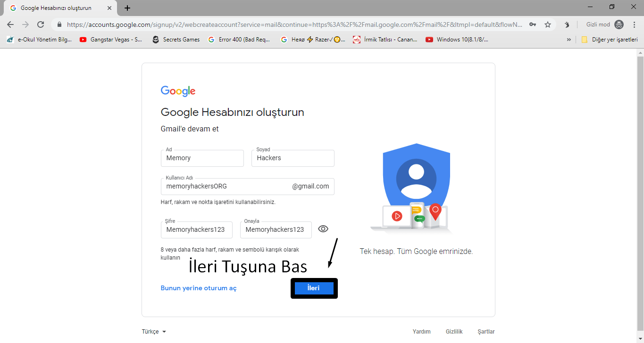Toggle password visibility eye icon
The height and width of the screenshot is (343, 644).
(323, 229)
